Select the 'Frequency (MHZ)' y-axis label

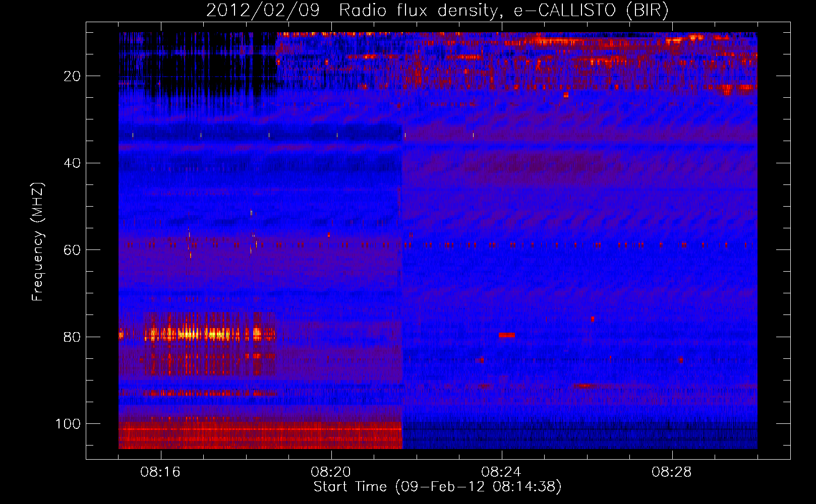[x=38, y=241]
